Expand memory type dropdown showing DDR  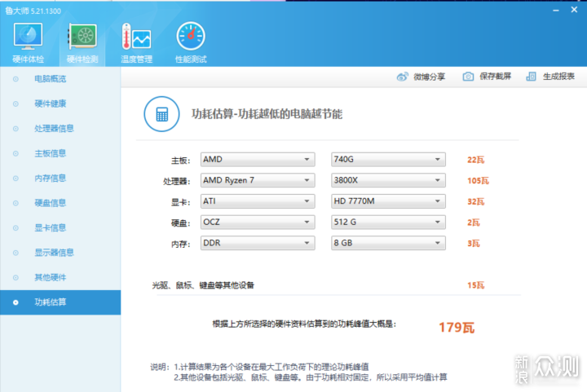click(x=258, y=243)
